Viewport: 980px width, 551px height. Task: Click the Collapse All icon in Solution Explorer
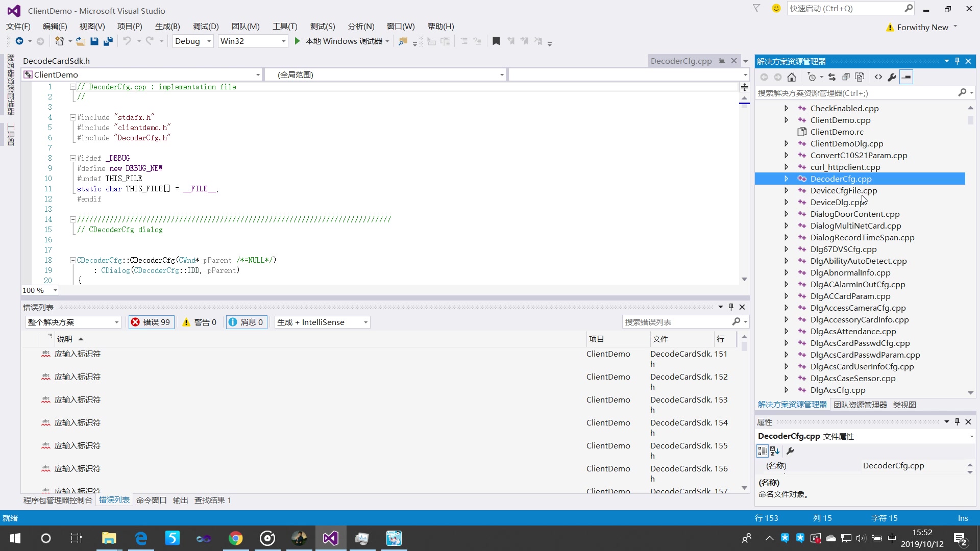(x=846, y=77)
